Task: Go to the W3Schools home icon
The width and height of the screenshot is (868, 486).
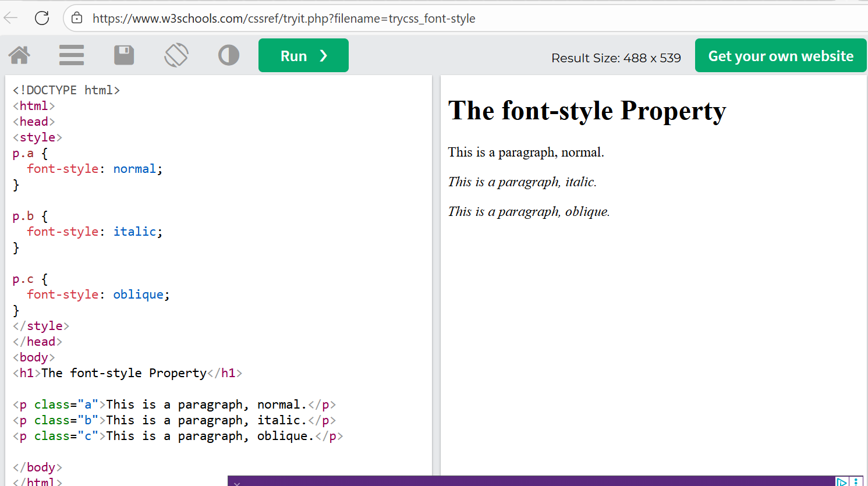Action: click(19, 55)
